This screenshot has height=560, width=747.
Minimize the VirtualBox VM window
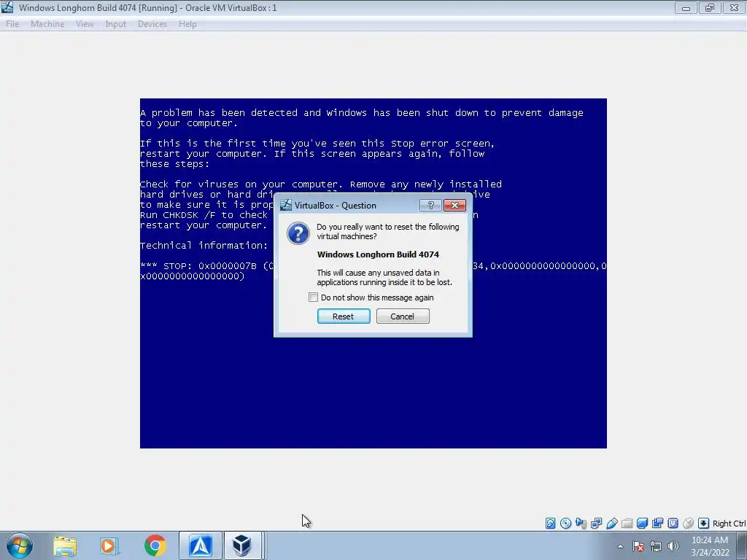coord(686,8)
